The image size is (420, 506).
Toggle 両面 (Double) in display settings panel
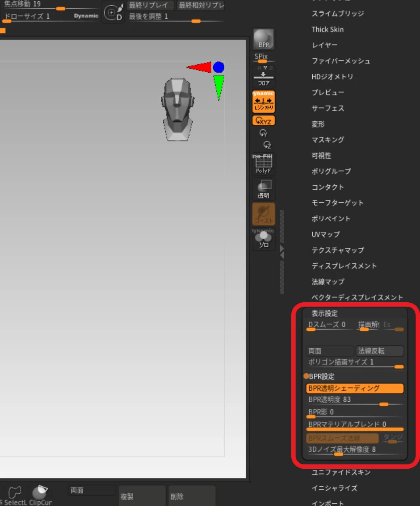click(329, 351)
